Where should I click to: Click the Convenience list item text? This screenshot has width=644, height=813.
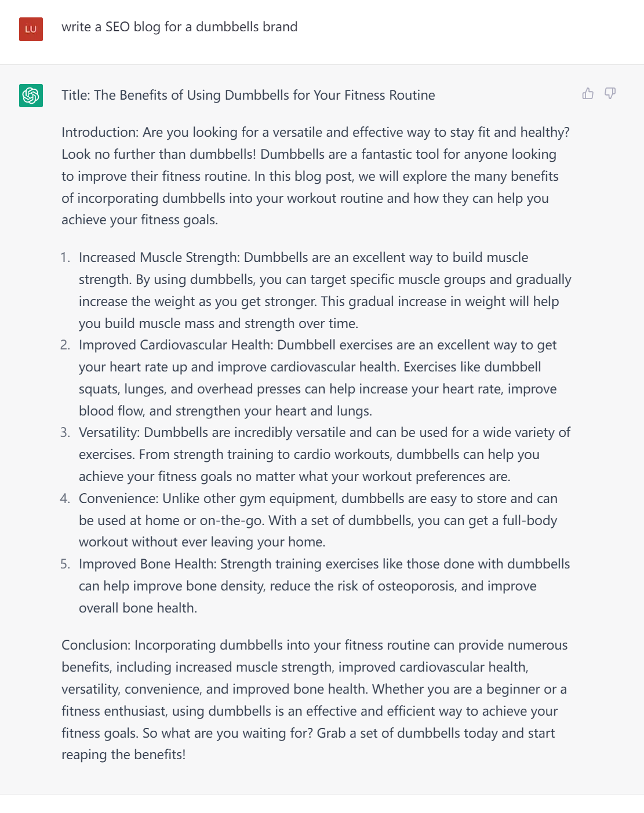click(318, 520)
